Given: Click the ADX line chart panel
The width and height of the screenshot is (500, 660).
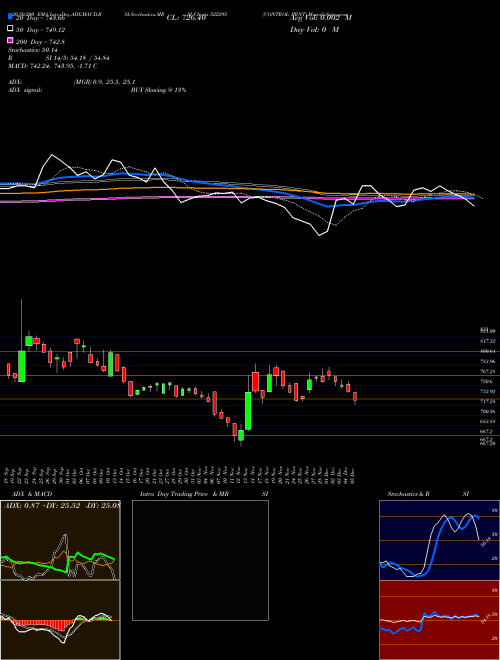Looking at the screenshot, I should pyautogui.click(x=60, y=540).
